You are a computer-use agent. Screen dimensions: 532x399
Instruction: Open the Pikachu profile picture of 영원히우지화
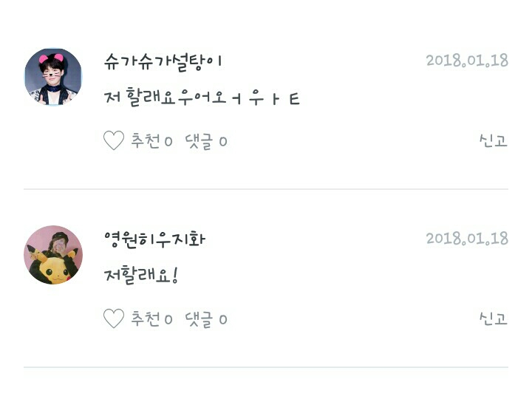[x=53, y=255]
